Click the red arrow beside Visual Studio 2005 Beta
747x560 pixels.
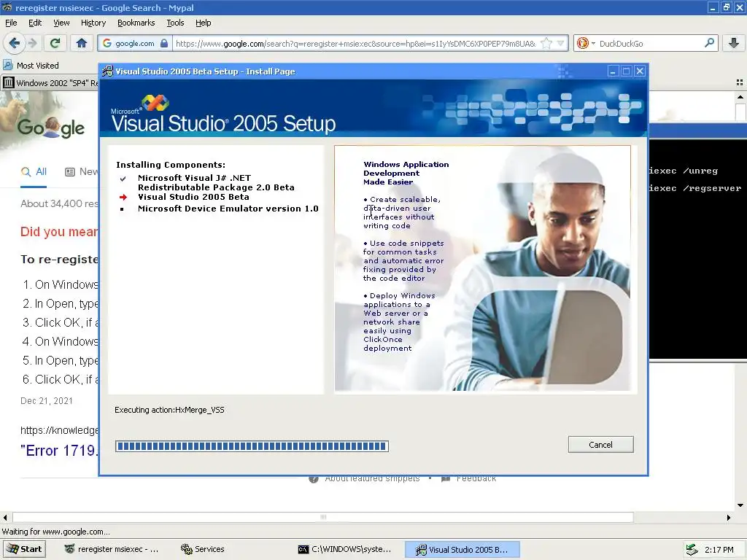pyautogui.click(x=123, y=197)
